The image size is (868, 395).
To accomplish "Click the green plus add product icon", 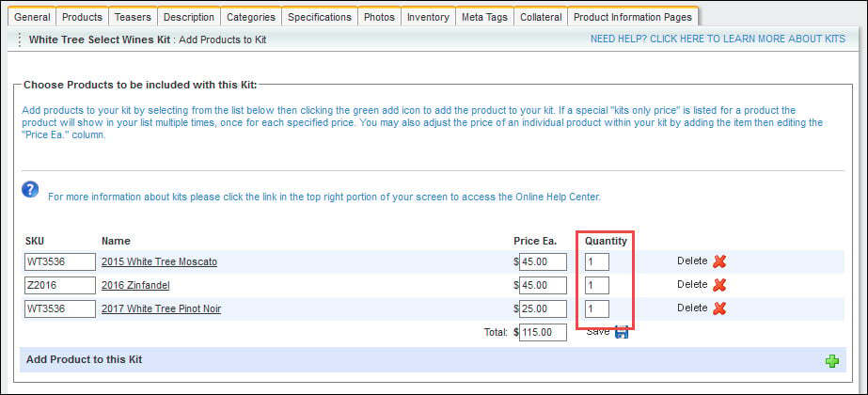I will pyautogui.click(x=832, y=361).
